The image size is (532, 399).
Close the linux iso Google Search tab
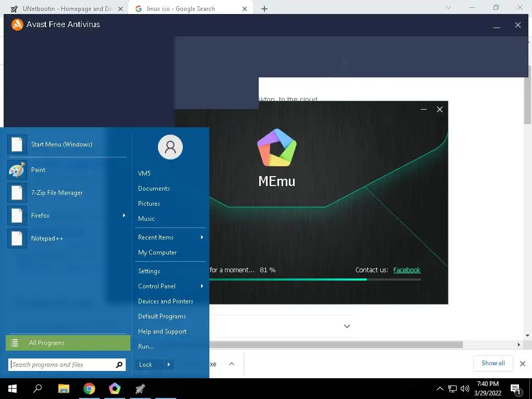click(x=245, y=9)
